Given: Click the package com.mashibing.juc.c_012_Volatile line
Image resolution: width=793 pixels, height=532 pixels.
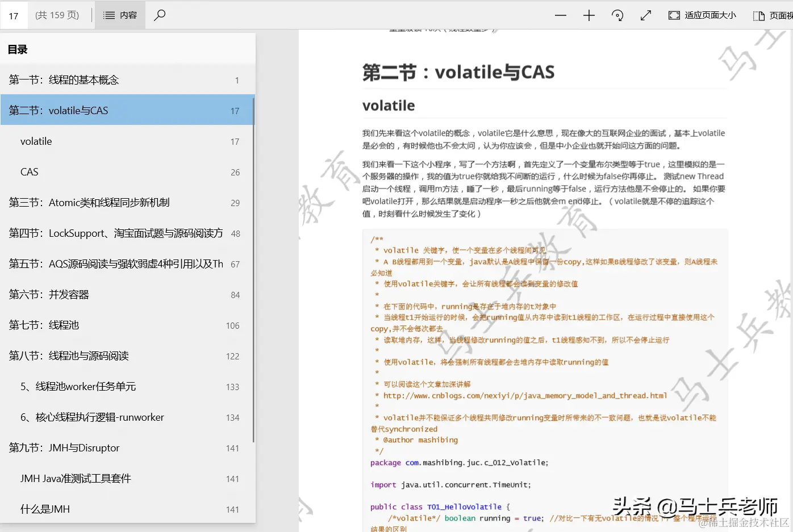Looking at the screenshot, I should point(460,463).
